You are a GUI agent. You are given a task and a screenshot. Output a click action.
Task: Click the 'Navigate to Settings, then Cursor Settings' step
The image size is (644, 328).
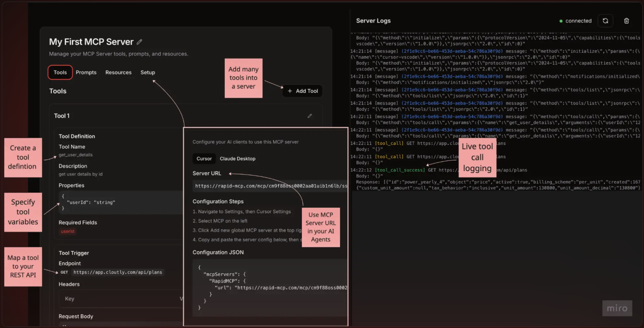(x=242, y=211)
